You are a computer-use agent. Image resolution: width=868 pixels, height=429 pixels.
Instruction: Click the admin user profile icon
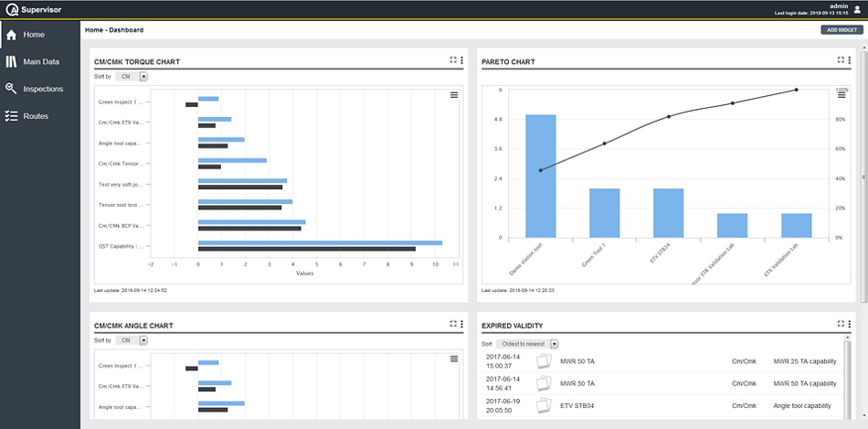[857, 9]
